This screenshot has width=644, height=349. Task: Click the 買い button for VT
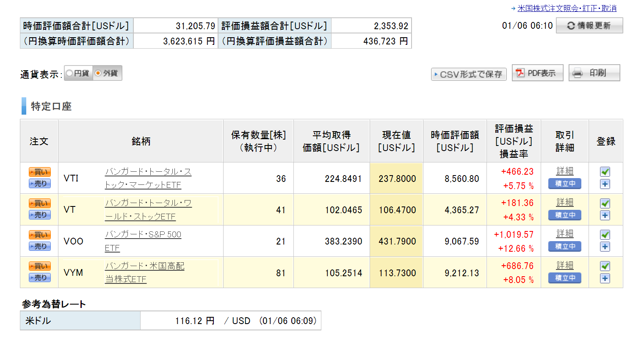(x=40, y=203)
